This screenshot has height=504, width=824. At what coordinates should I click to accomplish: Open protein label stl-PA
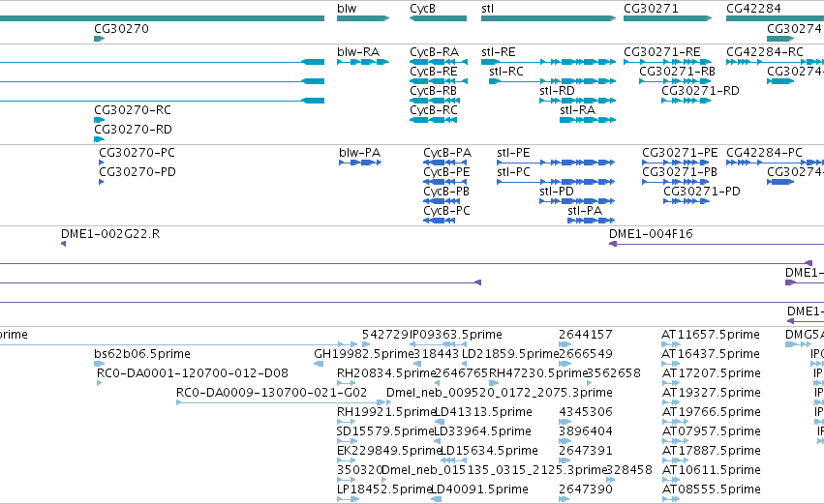pyautogui.click(x=585, y=211)
